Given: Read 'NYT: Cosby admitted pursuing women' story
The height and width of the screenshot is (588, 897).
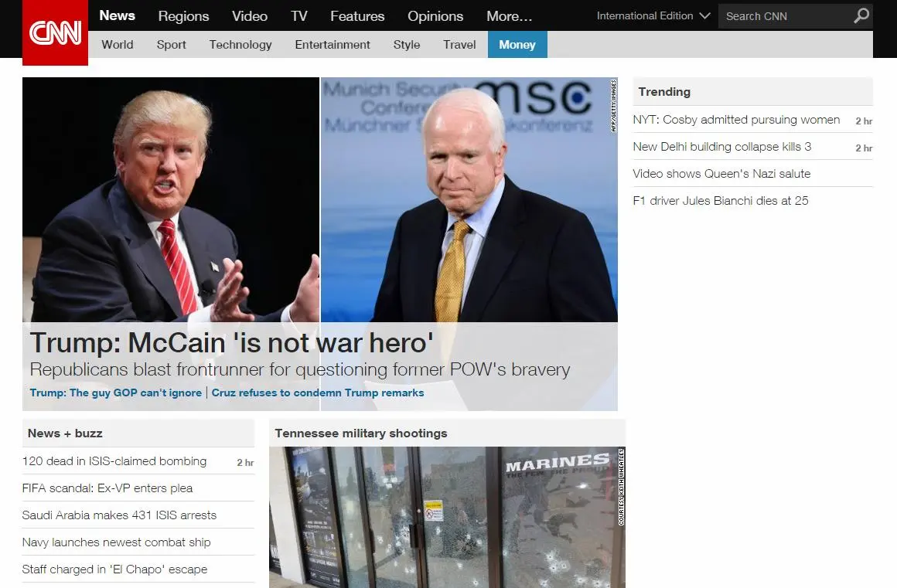Looking at the screenshot, I should click(736, 120).
